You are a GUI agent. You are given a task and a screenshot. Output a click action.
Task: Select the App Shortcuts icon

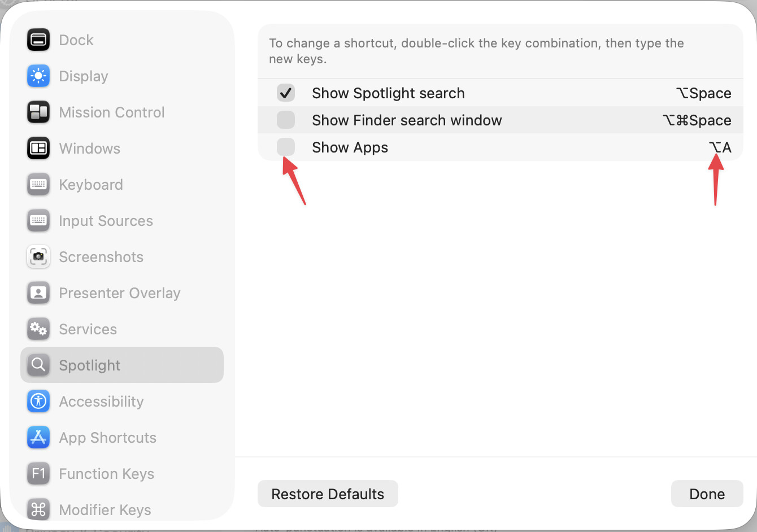pyautogui.click(x=38, y=438)
